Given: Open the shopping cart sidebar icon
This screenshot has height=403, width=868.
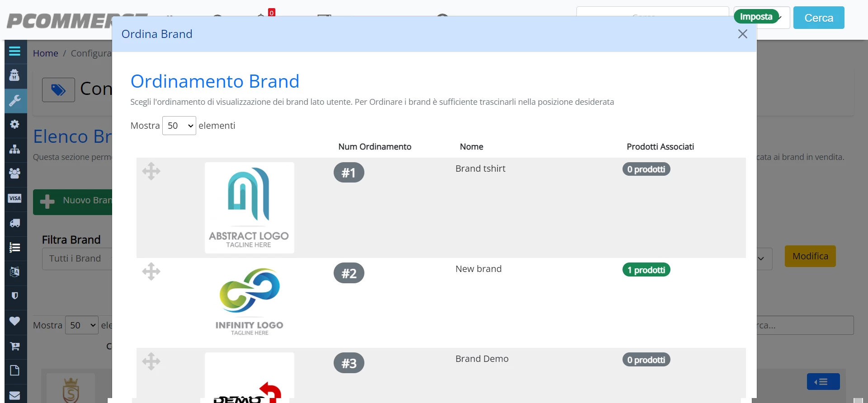Looking at the screenshot, I should 15,346.
